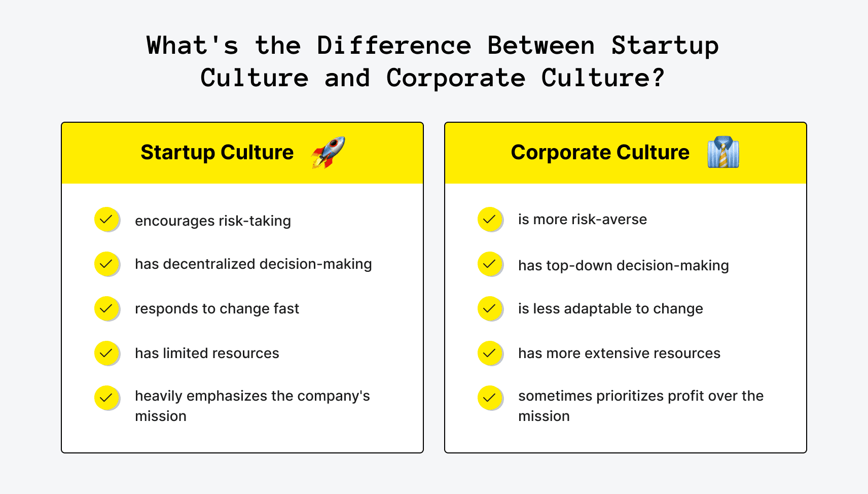Click the checkmark beside "is more risk-averse"
The image size is (868, 494).
(x=490, y=220)
